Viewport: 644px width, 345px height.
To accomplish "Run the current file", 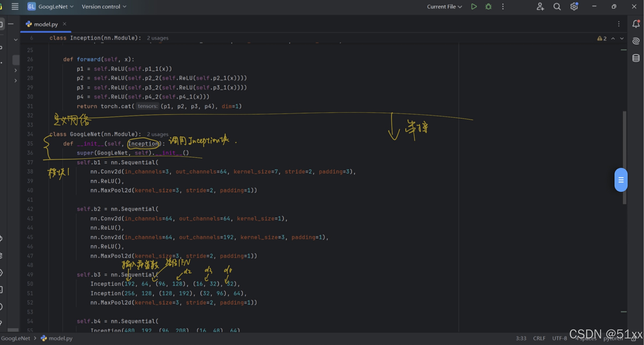I will [474, 7].
